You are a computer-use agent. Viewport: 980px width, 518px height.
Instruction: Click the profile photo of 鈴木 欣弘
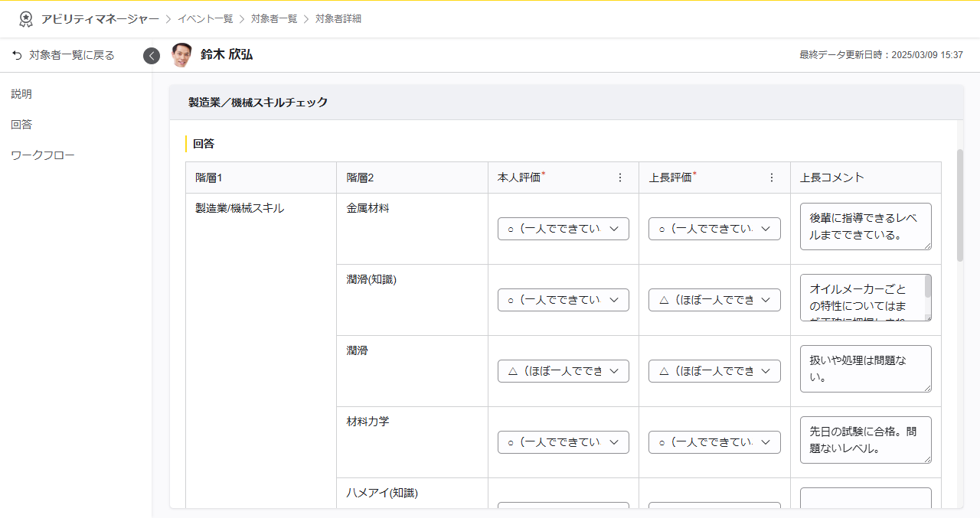(x=181, y=55)
